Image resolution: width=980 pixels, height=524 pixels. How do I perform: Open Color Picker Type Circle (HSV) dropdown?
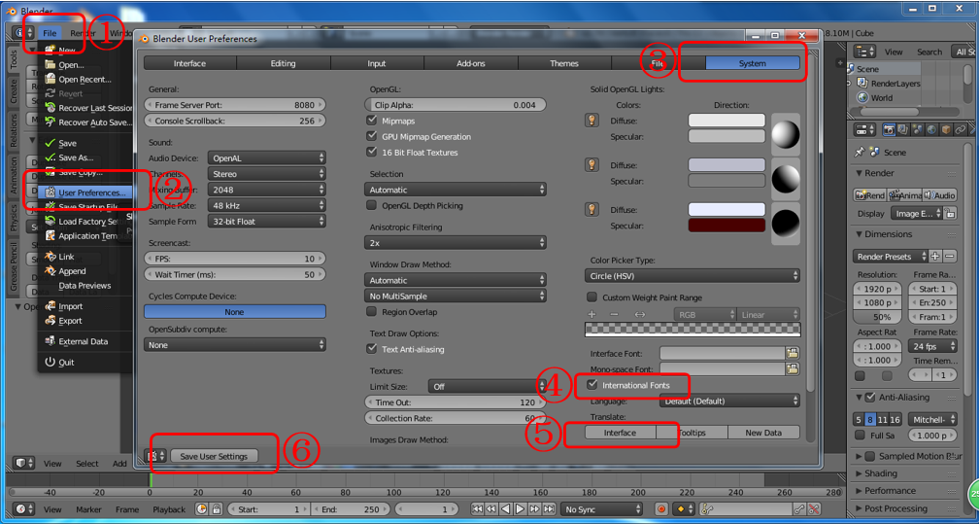692,276
